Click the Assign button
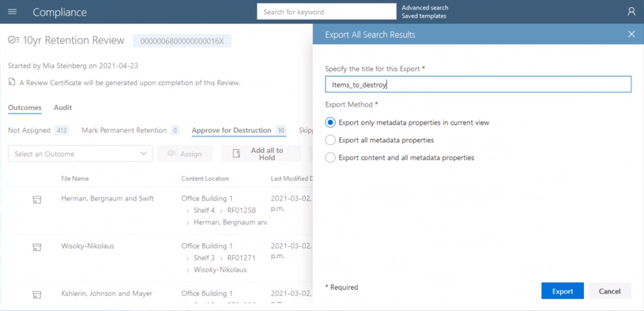 coord(185,154)
